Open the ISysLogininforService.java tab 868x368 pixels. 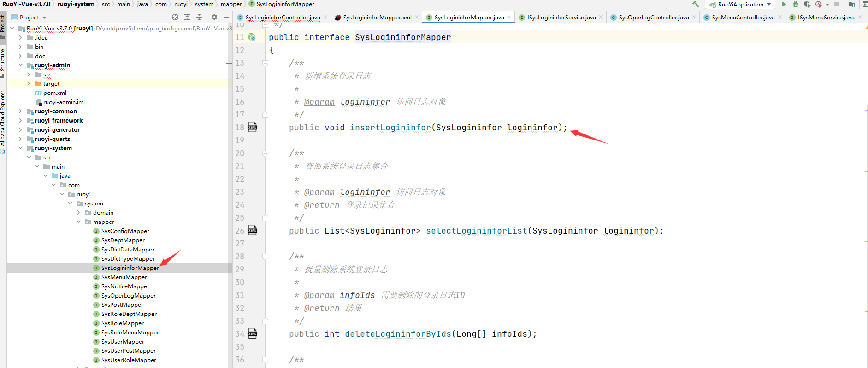pyautogui.click(x=561, y=18)
